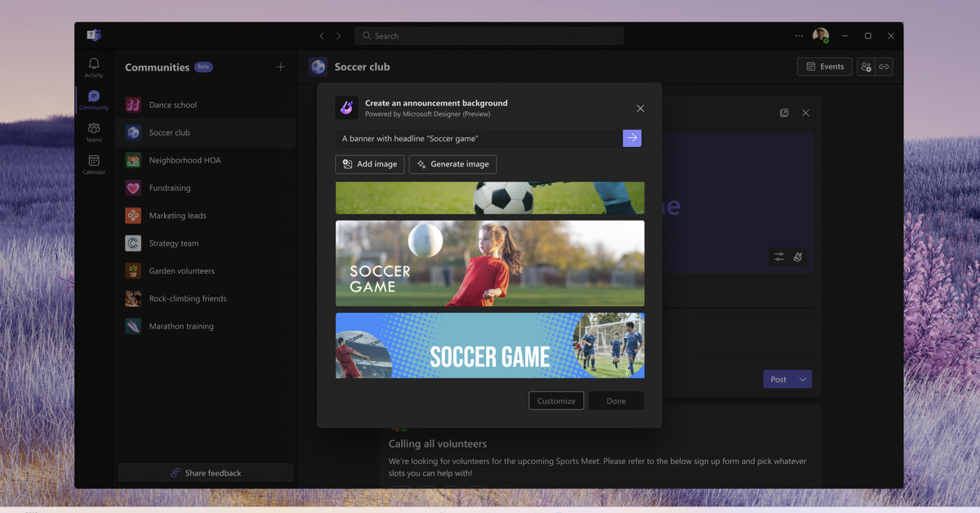The image size is (980, 513).
Task: Create a new community with the plus icon
Action: [x=280, y=67]
